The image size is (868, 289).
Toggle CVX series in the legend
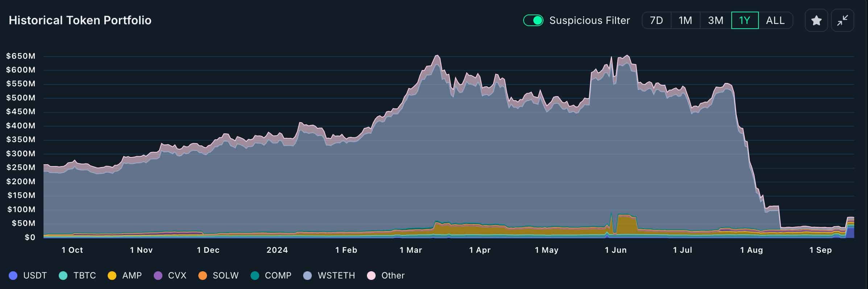click(x=170, y=276)
